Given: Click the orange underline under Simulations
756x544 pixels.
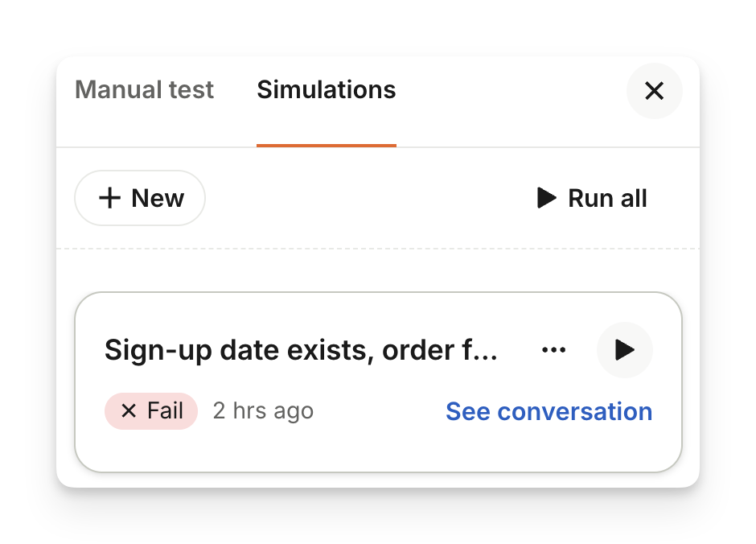Looking at the screenshot, I should pyautogui.click(x=326, y=146).
